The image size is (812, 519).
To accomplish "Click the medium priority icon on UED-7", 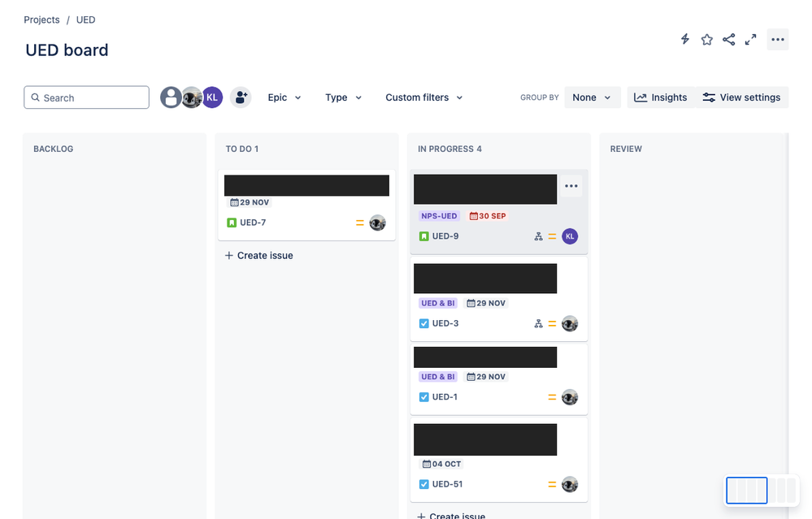I will coord(360,223).
